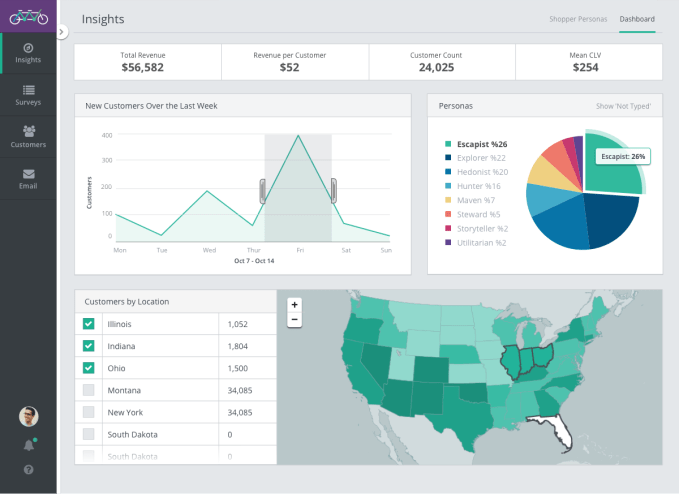Collapse the sidebar with arrow handle
Screen dimensions: 679x494
(x=61, y=32)
